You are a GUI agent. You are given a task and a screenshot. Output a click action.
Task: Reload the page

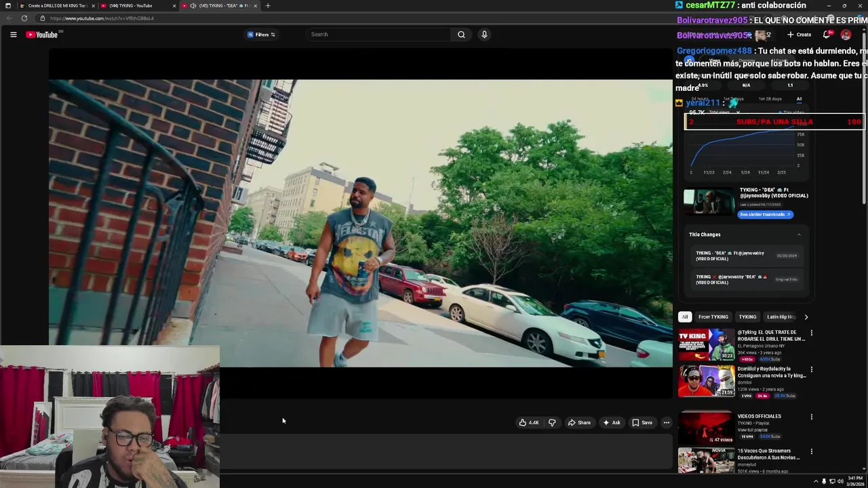(24, 18)
